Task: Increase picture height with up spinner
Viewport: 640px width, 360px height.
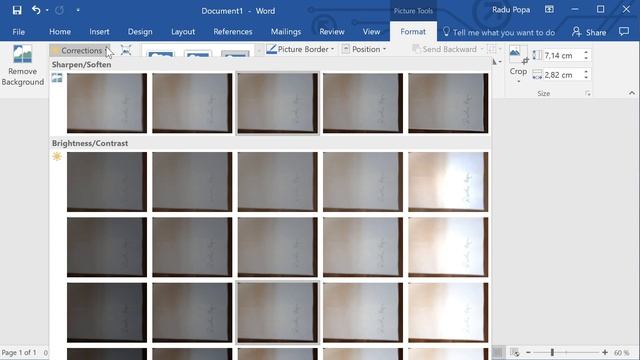Action: click(x=586, y=53)
